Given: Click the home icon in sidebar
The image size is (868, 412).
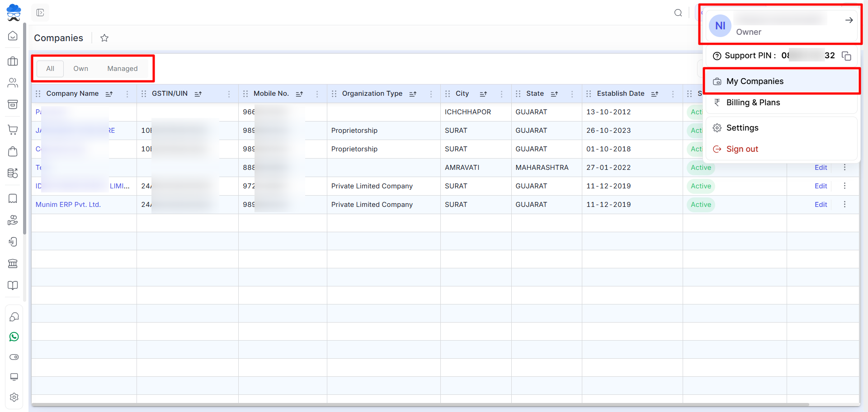Looking at the screenshot, I should click(13, 36).
